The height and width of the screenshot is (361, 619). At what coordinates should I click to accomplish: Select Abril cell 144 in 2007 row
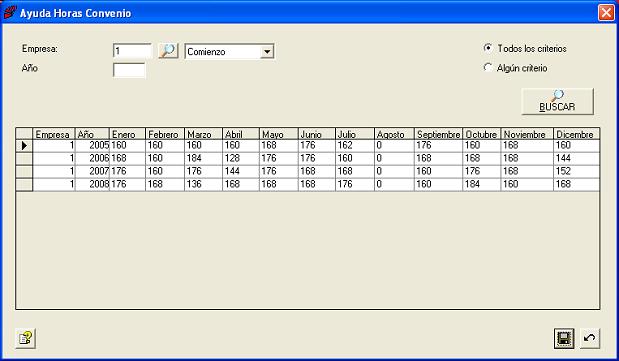tap(241, 172)
